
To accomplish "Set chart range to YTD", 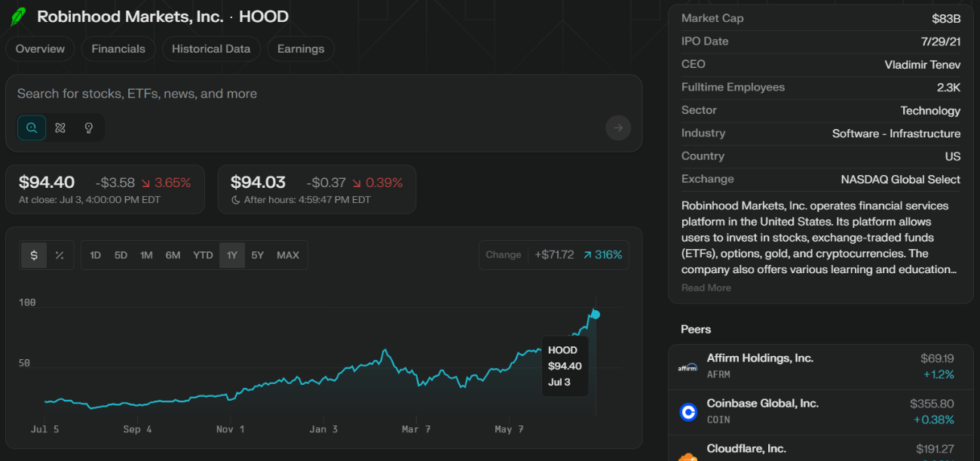I will 203,255.
